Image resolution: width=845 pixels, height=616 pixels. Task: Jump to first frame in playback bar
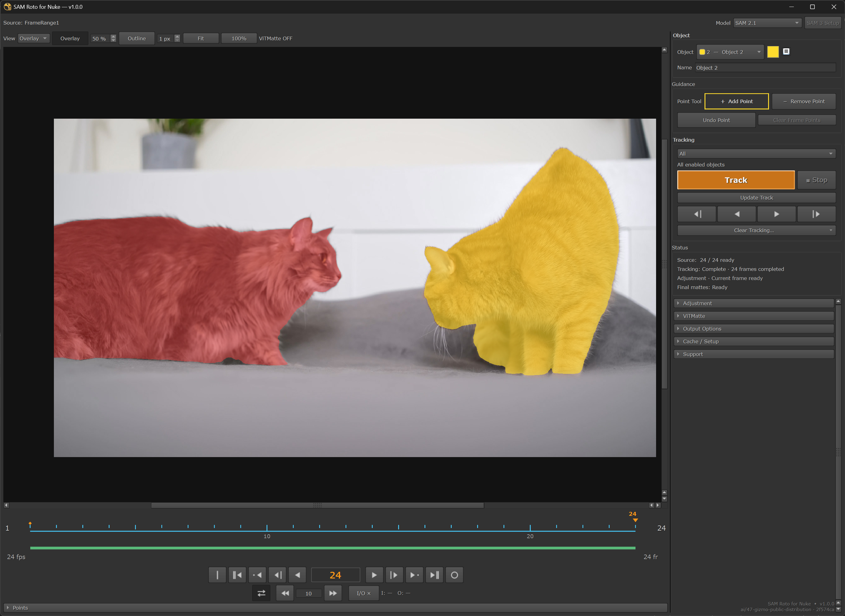[237, 575]
